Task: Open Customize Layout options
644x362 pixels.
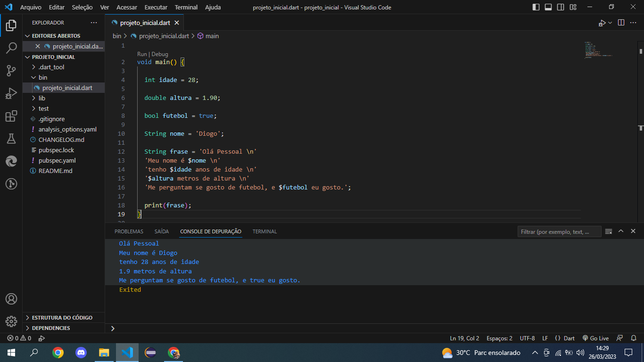Action: click(x=573, y=7)
